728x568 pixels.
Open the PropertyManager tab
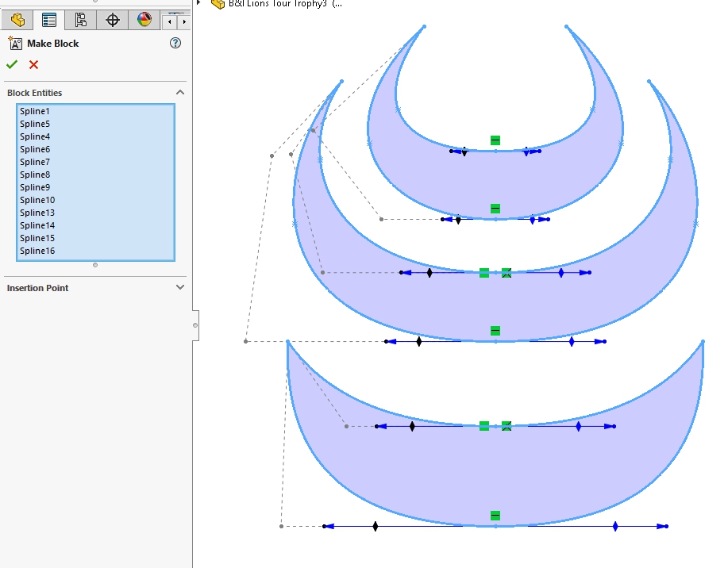click(49, 20)
